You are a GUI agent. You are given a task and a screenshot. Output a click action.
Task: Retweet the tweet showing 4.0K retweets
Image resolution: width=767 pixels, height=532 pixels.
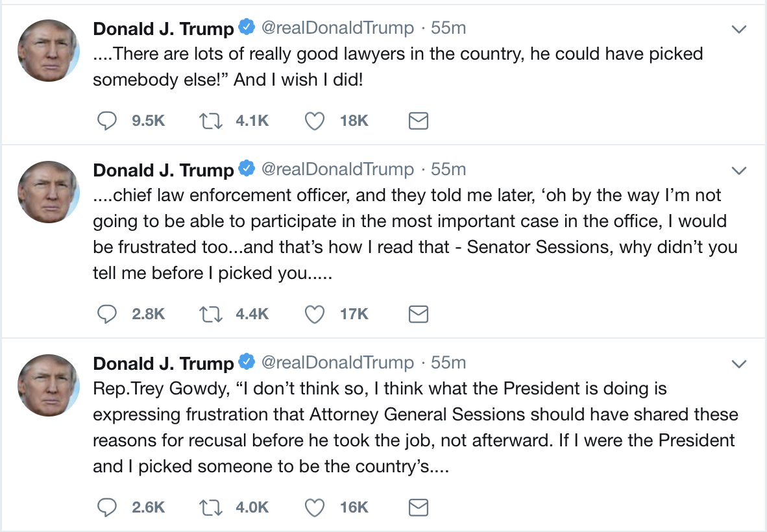coord(211,507)
